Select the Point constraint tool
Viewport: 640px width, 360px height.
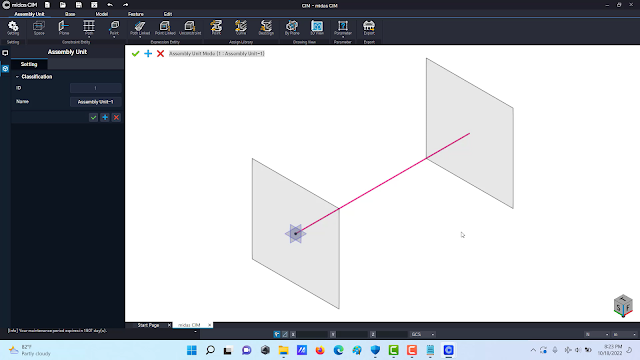[114, 27]
